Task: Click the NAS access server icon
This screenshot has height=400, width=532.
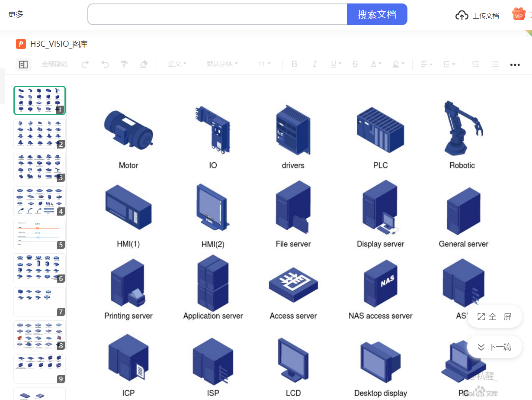Action: 381,284
